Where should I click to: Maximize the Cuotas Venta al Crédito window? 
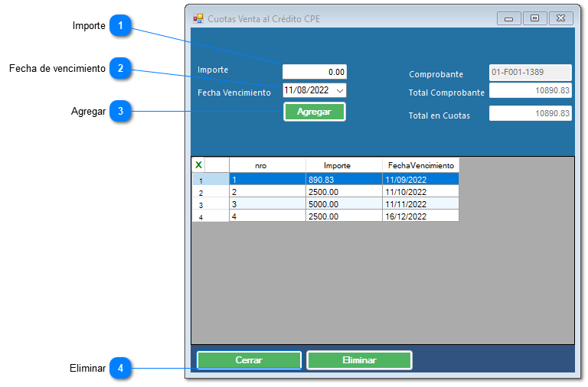[x=534, y=18]
